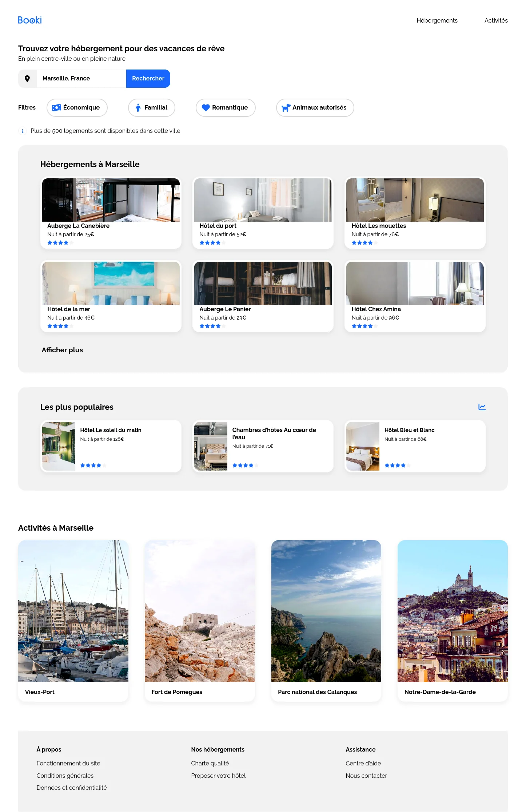Screen dimensions: 526x812
Task: Open the Auberge La Canebière photo
Action: 111,200
